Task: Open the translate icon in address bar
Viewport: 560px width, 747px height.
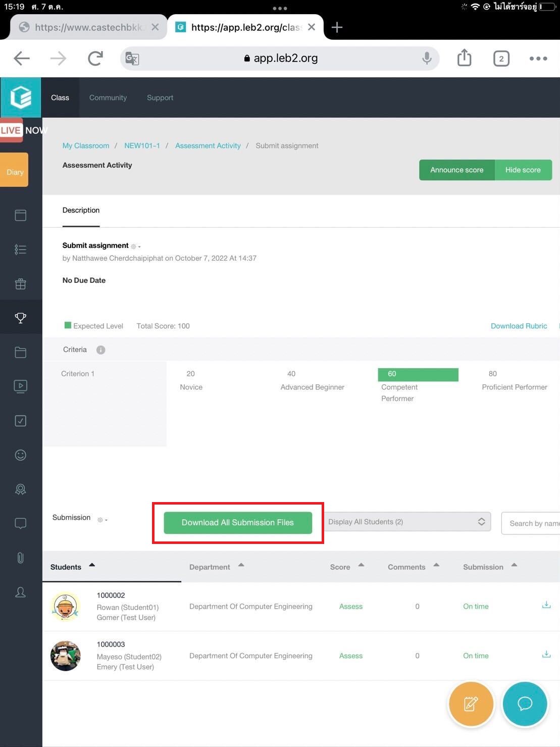Action: click(132, 59)
